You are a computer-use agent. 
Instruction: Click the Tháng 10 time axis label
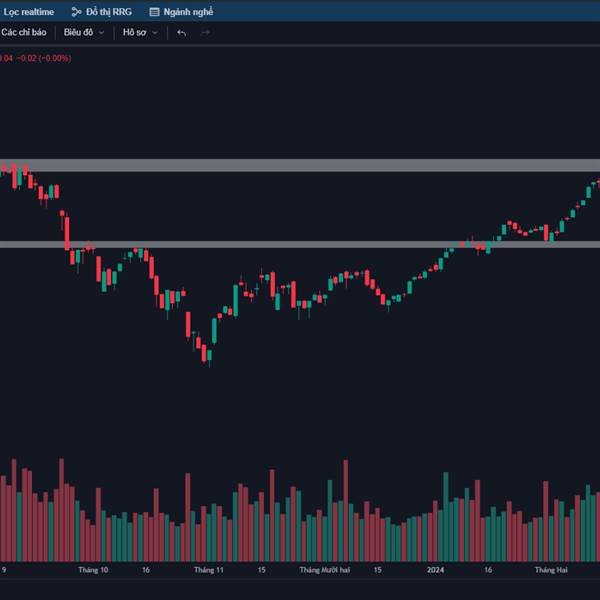pyautogui.click(x=93, y=570)
